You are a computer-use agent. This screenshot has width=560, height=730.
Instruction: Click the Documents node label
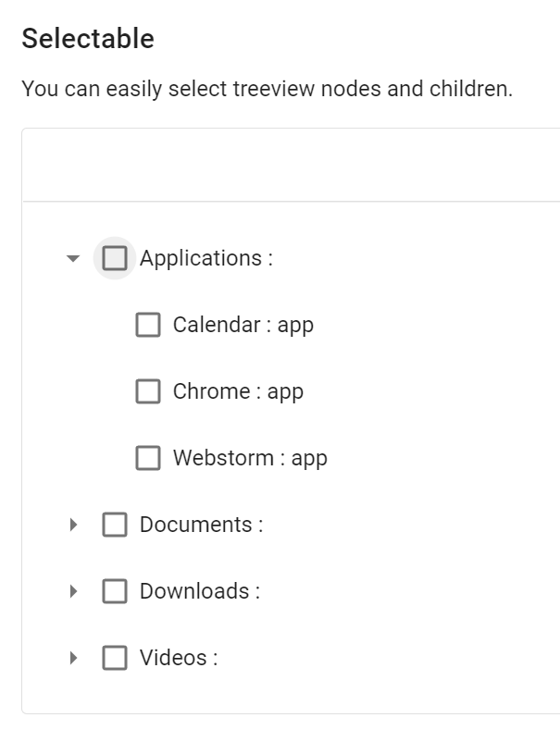click(x=201, y=525)
